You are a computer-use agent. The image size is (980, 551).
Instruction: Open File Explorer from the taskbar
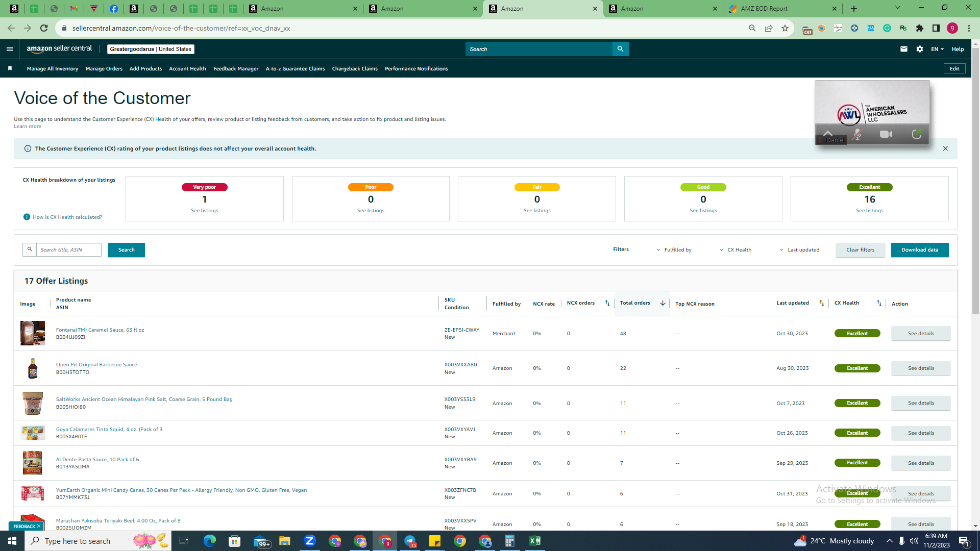pos(284,541)
